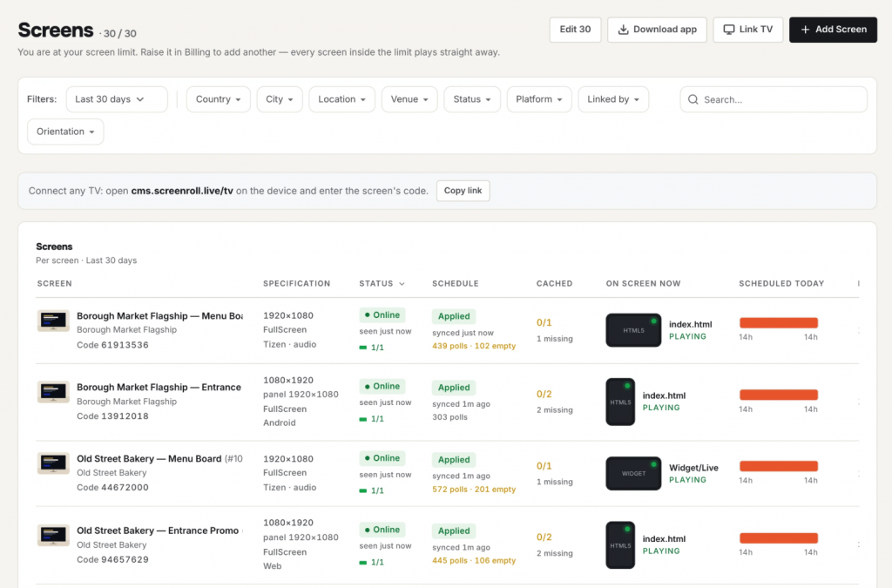Click 1/1 indicator for Borough Market Menu Board
This screenshot has height=588, width=892.
coord(371,348)
